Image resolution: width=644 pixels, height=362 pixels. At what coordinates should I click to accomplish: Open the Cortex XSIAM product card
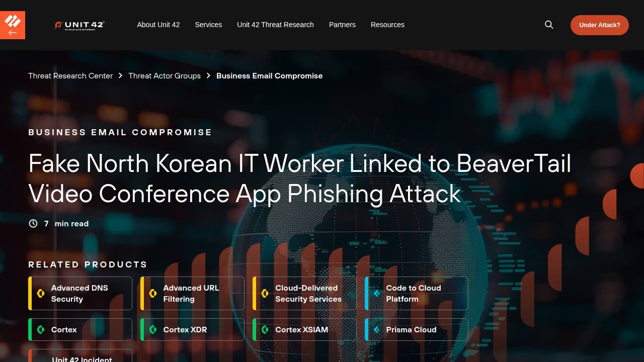click(304, 330)
